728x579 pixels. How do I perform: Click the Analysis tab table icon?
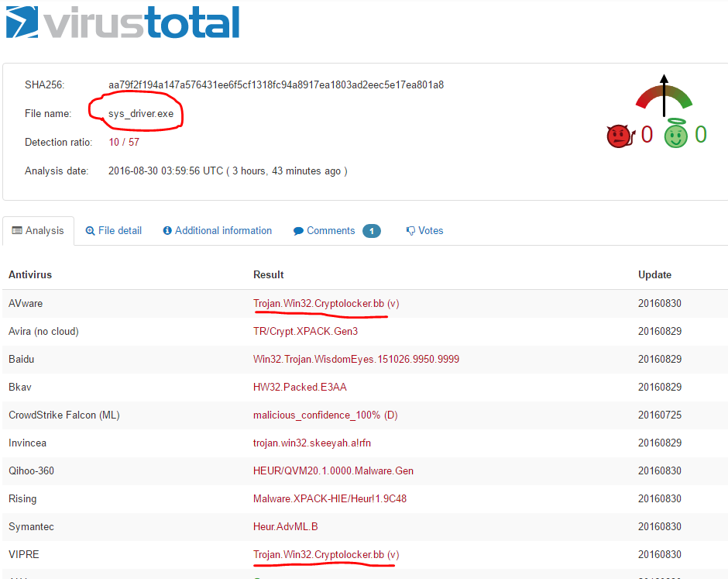click(x=17, y=230)
